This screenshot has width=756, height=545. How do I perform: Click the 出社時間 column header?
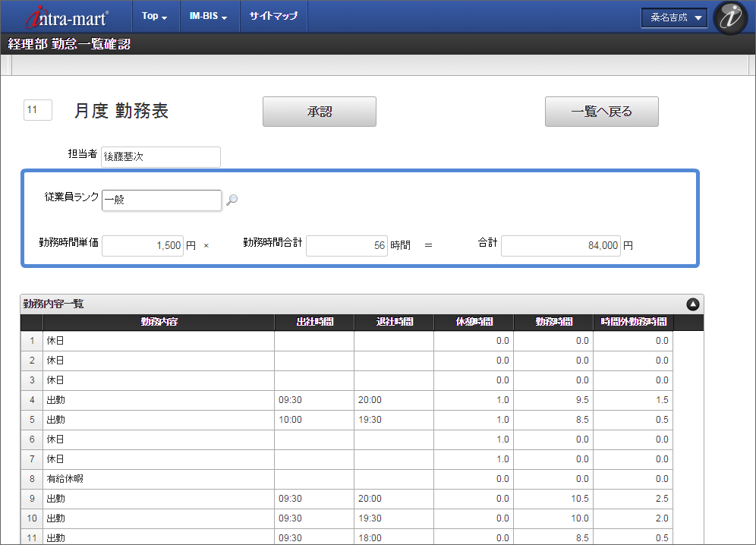point(314,322)
